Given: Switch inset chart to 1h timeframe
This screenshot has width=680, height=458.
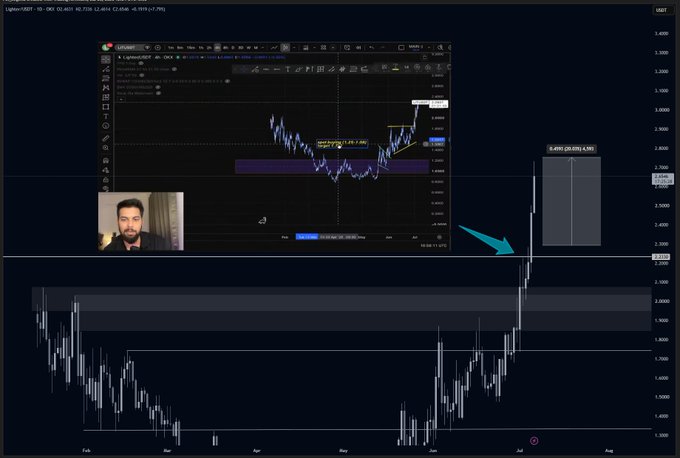Looking at the screenshot, I should click(x=201, y=47).
